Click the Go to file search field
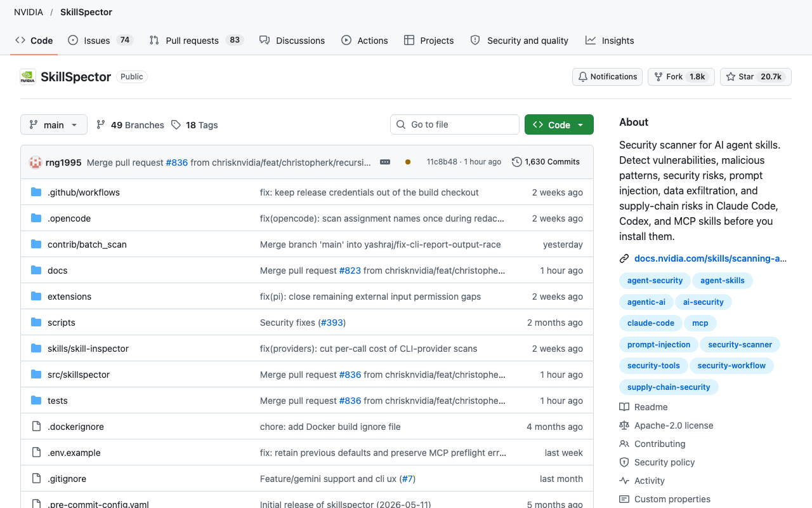The image size is (812, 508). point(454,124)
